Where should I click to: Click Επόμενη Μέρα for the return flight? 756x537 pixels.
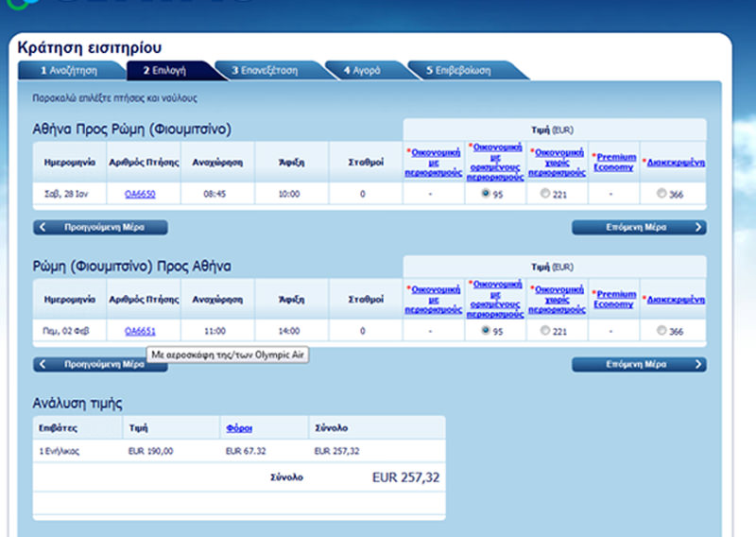[639, 364]
